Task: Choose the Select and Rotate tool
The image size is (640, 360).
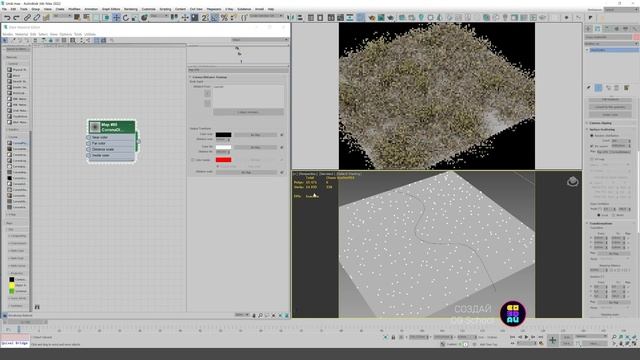Action: coord(126,18)
